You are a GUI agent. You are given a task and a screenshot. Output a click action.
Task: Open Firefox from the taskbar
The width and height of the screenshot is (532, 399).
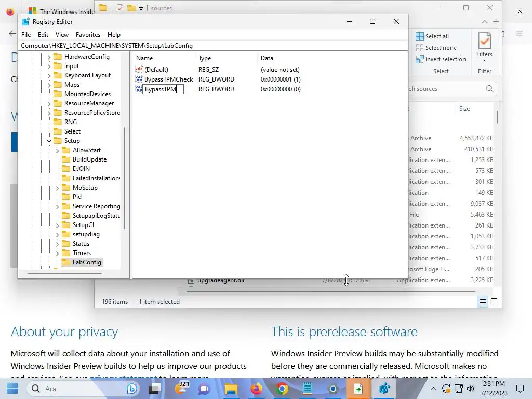tap(256, 389)
